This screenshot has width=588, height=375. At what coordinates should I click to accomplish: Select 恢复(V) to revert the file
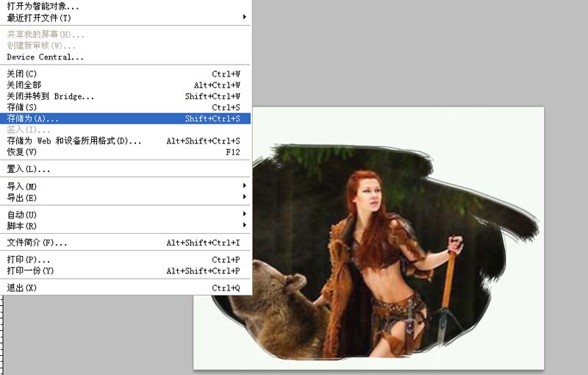coord(22,151)
